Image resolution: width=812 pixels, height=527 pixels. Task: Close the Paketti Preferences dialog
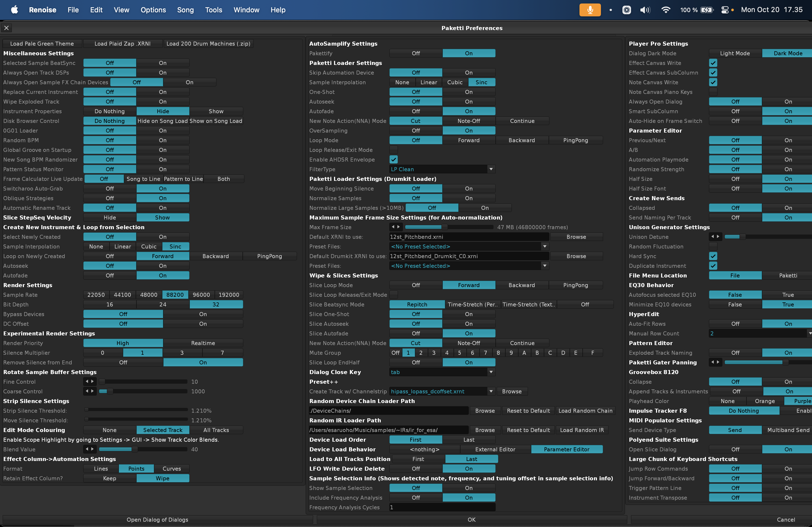(x=6, y=28)
